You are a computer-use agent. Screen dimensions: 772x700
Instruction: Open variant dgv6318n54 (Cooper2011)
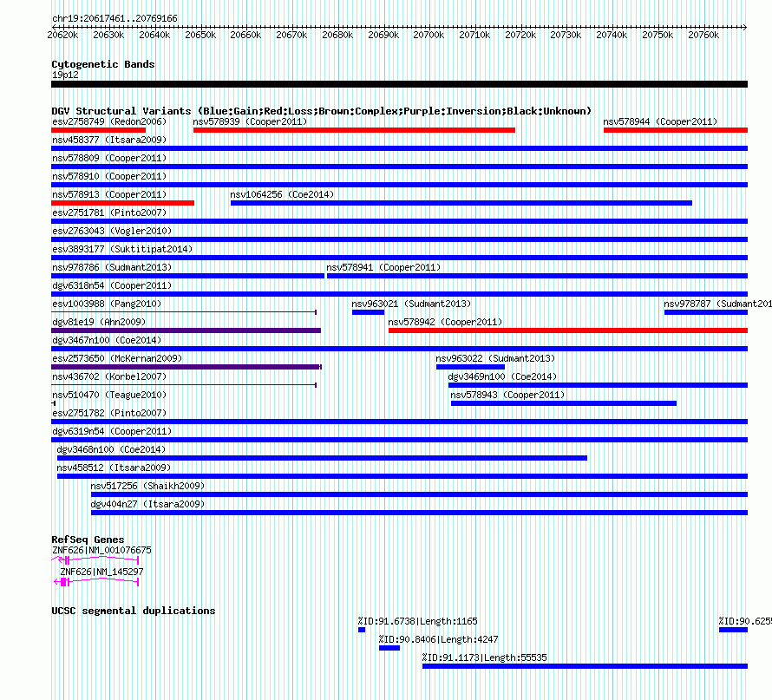(112, 285)
